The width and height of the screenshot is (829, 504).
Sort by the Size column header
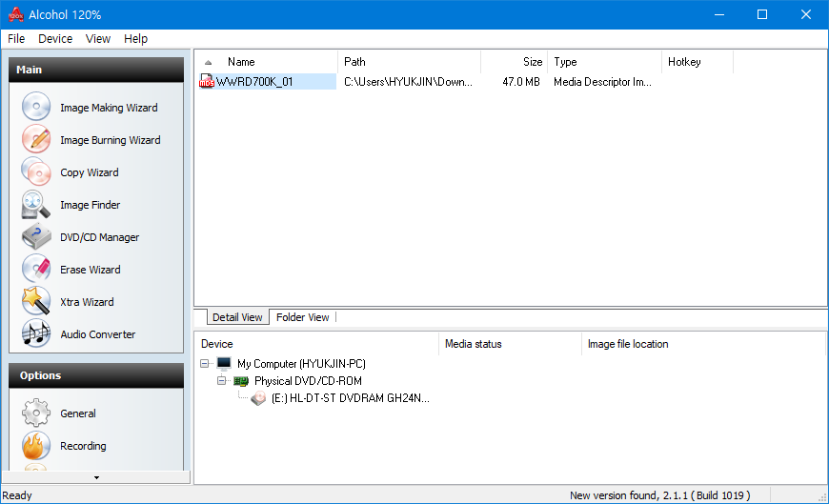(514, 62)
